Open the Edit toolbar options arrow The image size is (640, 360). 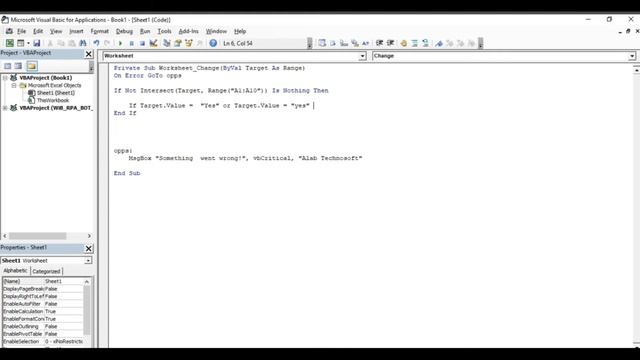click(x=481, y=43)
